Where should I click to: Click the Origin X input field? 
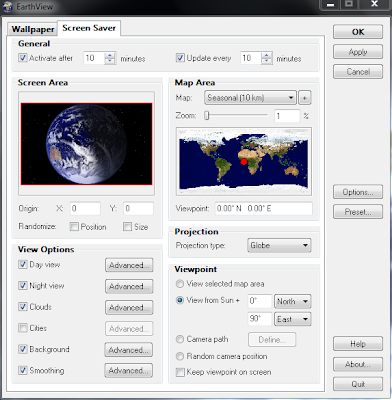[85, 209]
